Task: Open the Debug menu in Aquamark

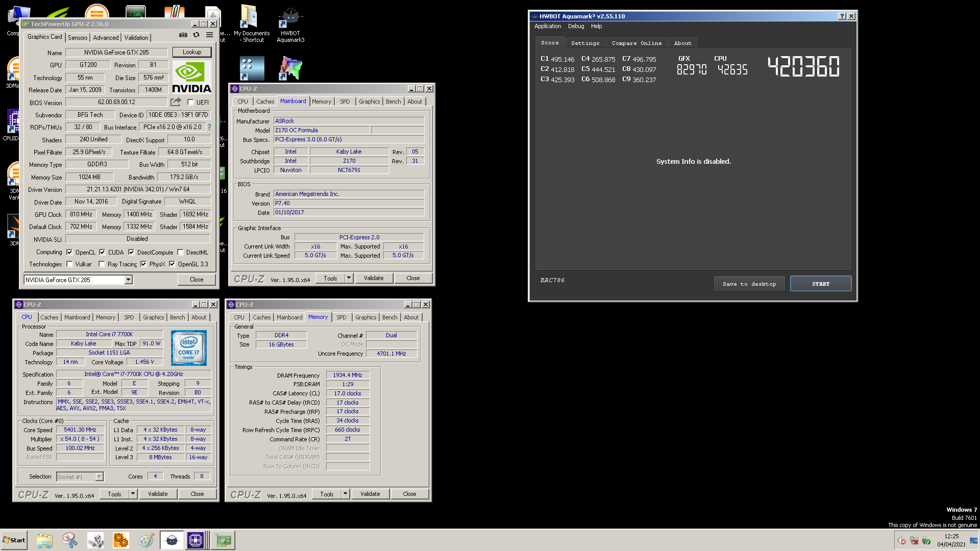Action: pyautogui.click(x=576, y=26)
